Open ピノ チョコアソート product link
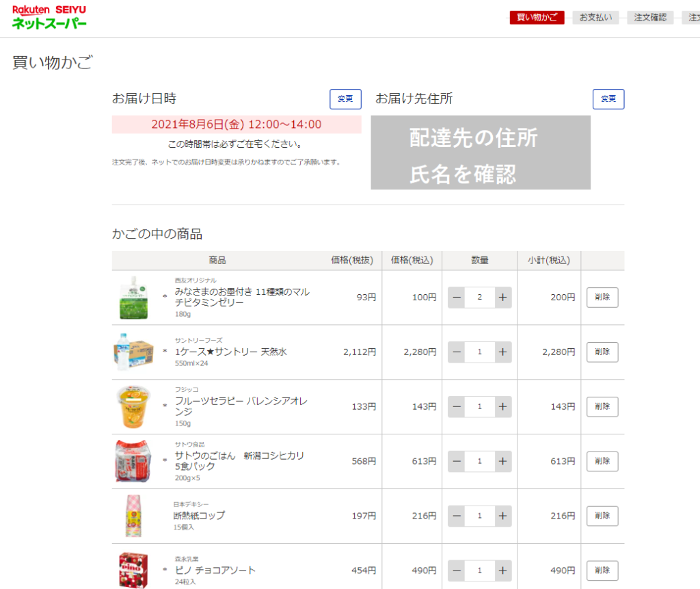This screenshot has width=700, height=589. coord(215,571)
